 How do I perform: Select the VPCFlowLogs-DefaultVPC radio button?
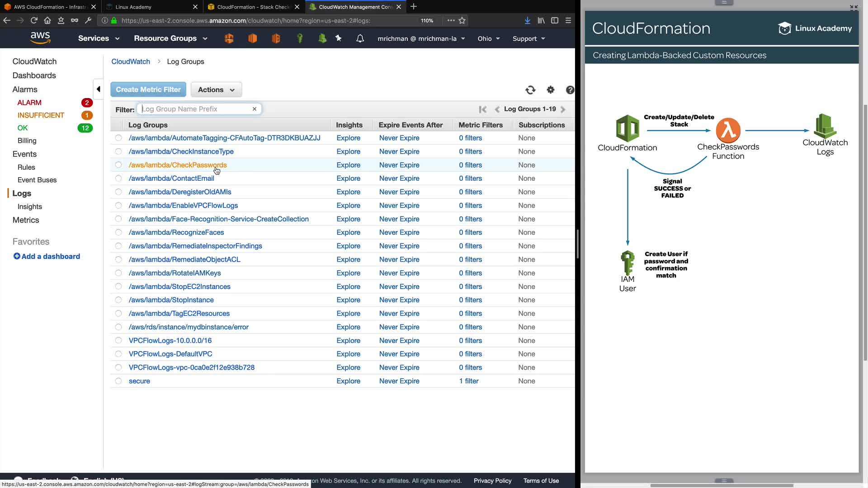[118, 354]
